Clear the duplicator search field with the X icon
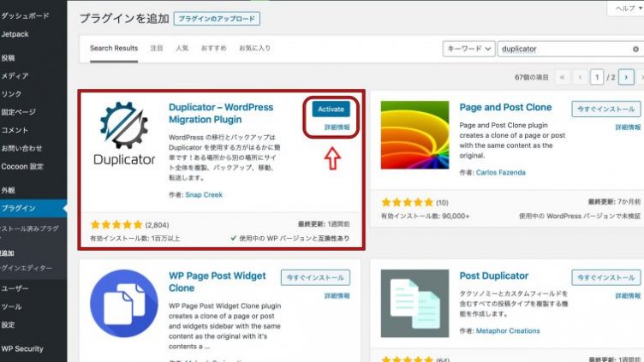Viewport: 644px width, 362px height. coord(635,49)
